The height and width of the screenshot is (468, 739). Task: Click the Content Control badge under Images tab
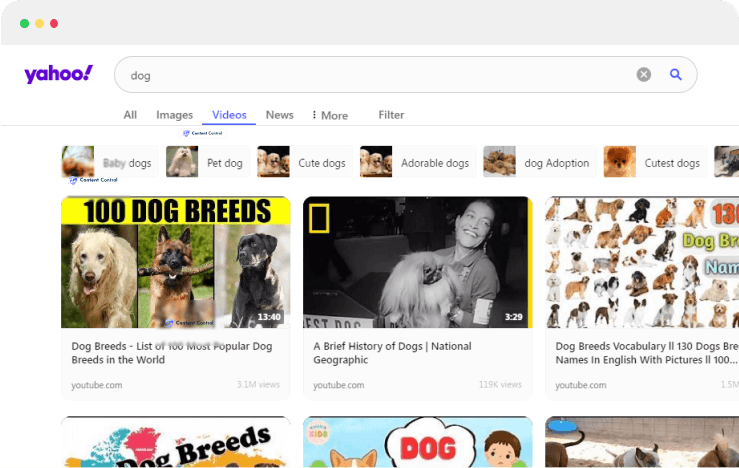click(x=203, y=133)
